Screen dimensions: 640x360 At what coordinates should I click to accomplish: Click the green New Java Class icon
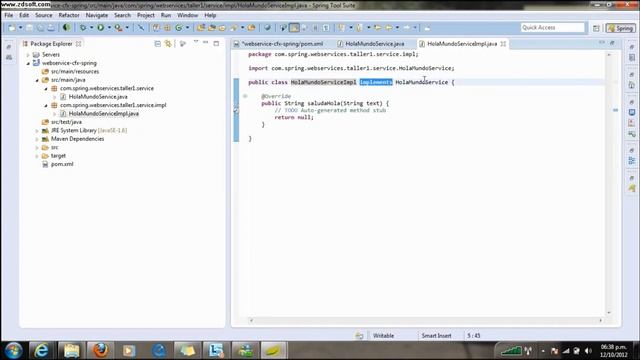(178, 28)
